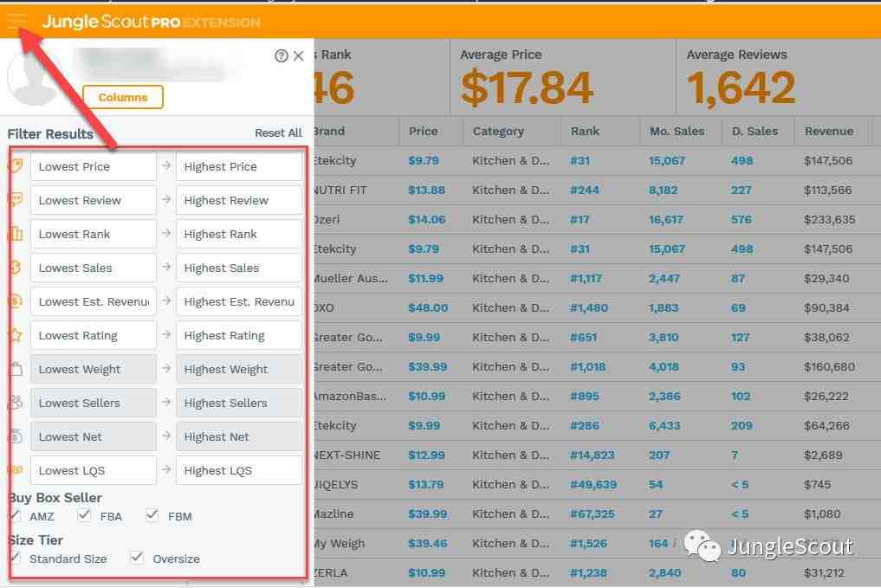Click the sellers people icon

16,403
